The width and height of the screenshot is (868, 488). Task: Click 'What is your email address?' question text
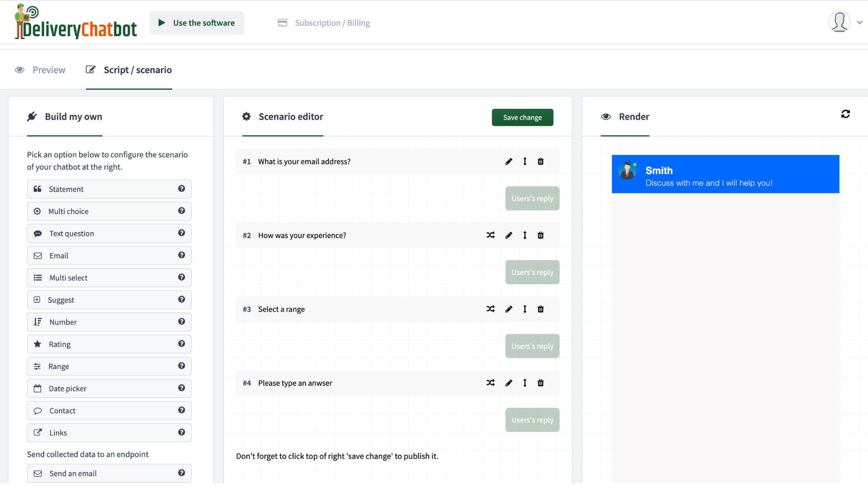tap(304, 161)
